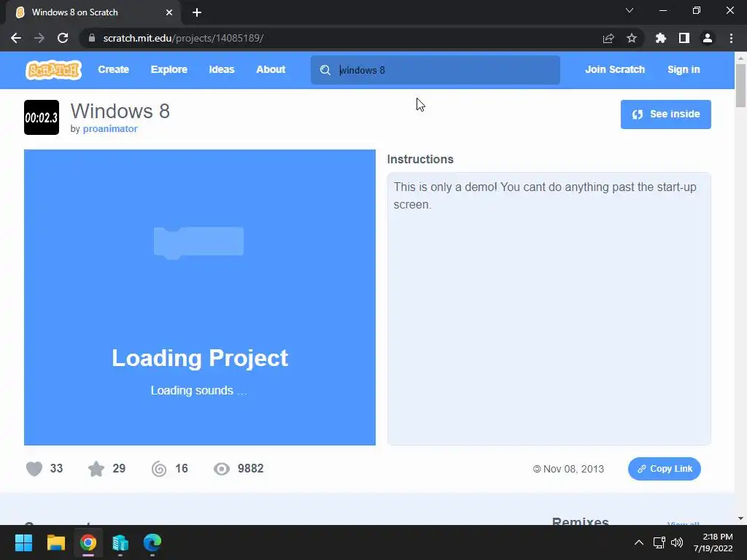Go to the Ideas page
This screenshot has height=560, width=747.
point(222,69)
